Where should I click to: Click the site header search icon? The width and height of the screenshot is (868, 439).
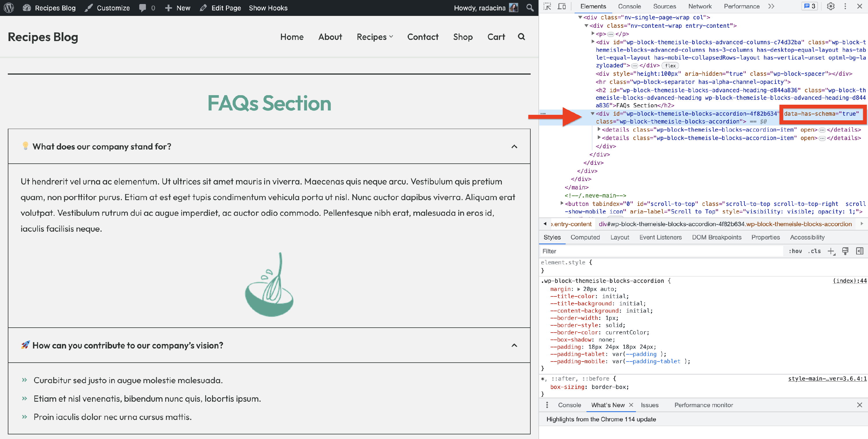pos(521,37)
